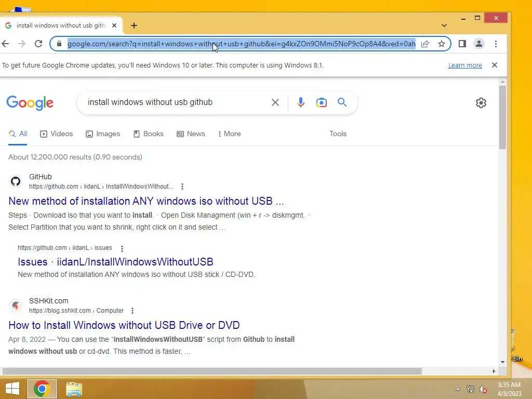Follow the Learn more link
532x399 pixels.
point(465,65)
